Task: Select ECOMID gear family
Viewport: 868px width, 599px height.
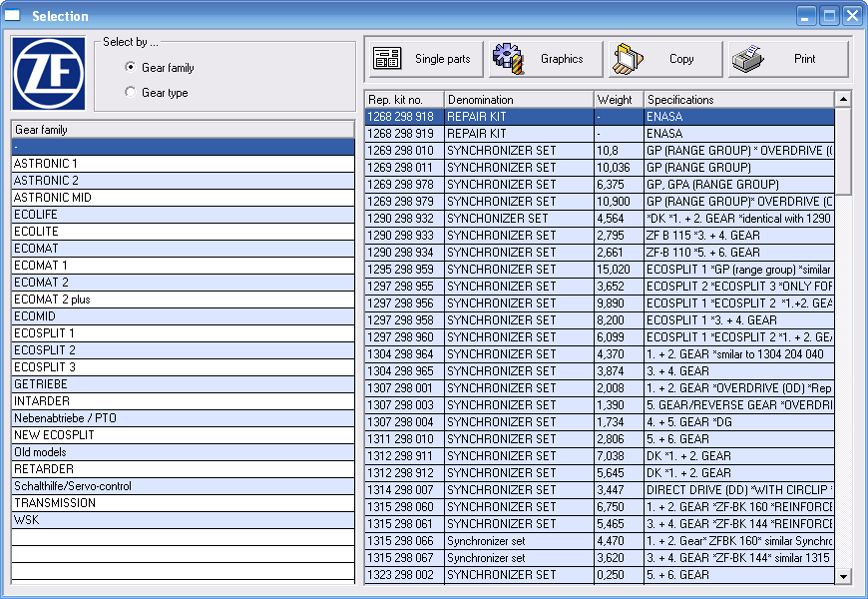Action: click(x=183, y=316)
